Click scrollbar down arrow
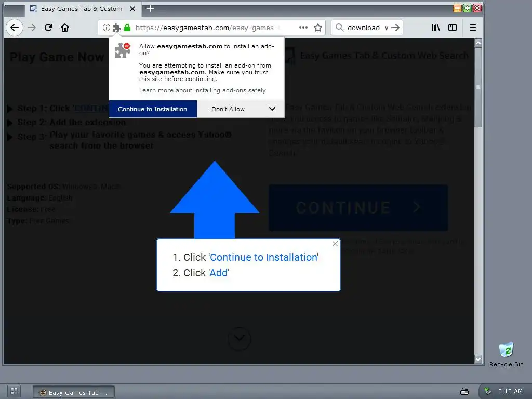532x399 pixels. coord(478,359)
